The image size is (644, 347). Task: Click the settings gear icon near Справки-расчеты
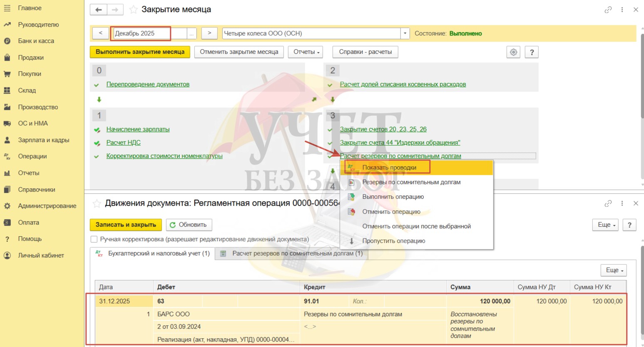click(513, 52)
